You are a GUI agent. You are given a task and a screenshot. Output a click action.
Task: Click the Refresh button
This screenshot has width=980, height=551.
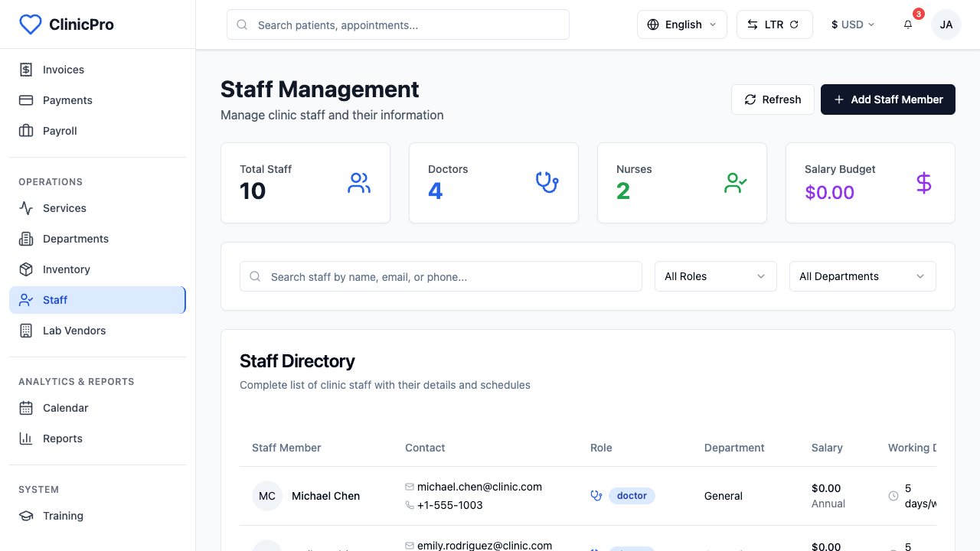(x=773, y=99)
